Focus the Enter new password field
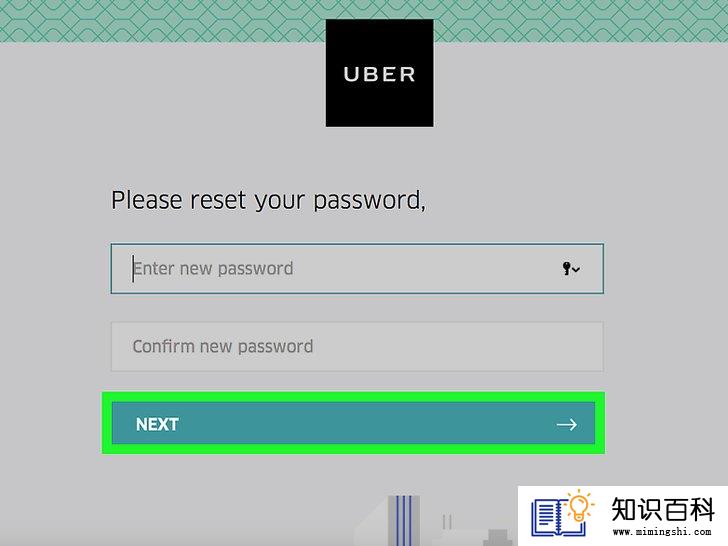 357,268
